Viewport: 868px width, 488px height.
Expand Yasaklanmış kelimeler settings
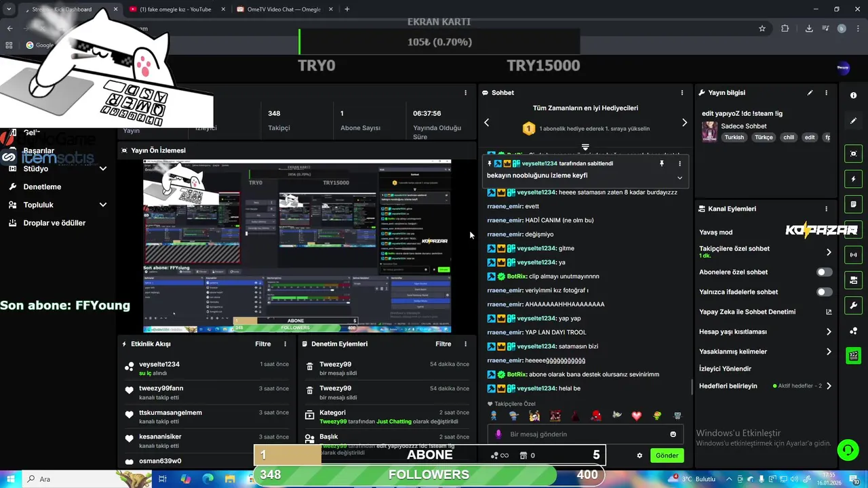tap(829, 352)
